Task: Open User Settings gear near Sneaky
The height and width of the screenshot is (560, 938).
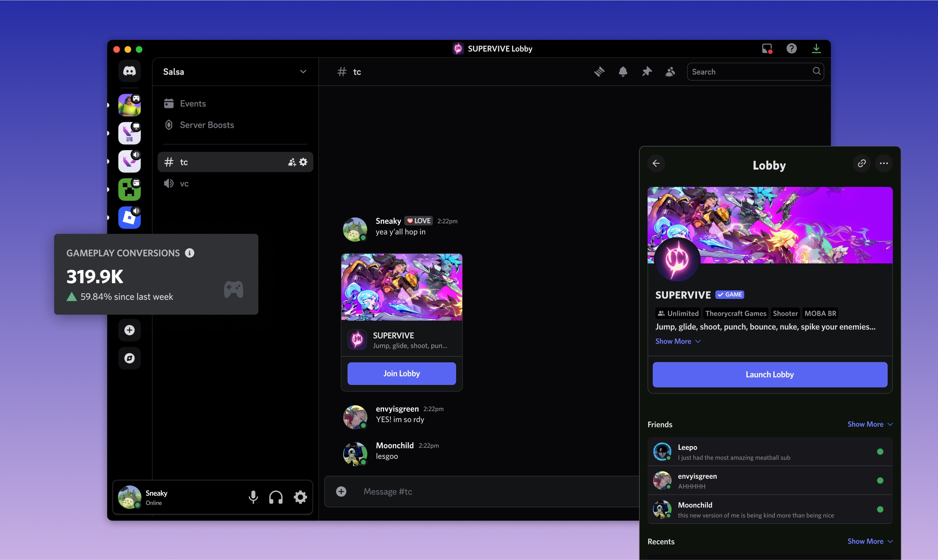Action: tap(300, 497)
